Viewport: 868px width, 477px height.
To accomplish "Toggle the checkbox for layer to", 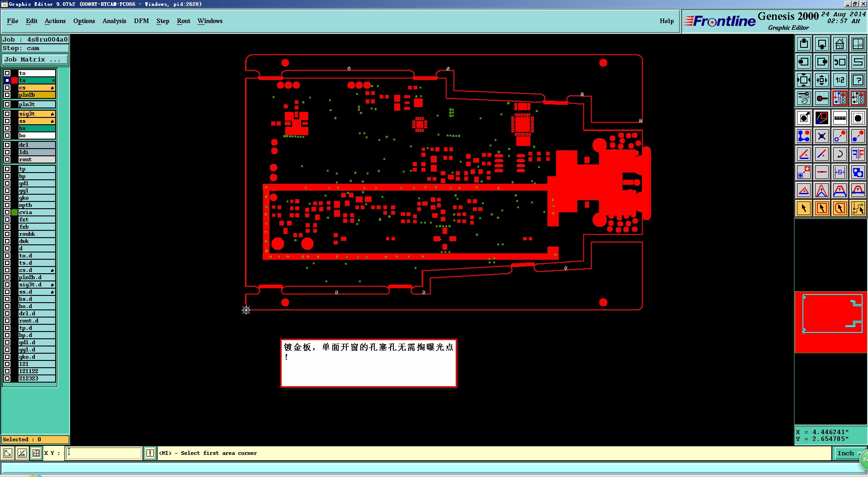I will click(x=7, y=73).
